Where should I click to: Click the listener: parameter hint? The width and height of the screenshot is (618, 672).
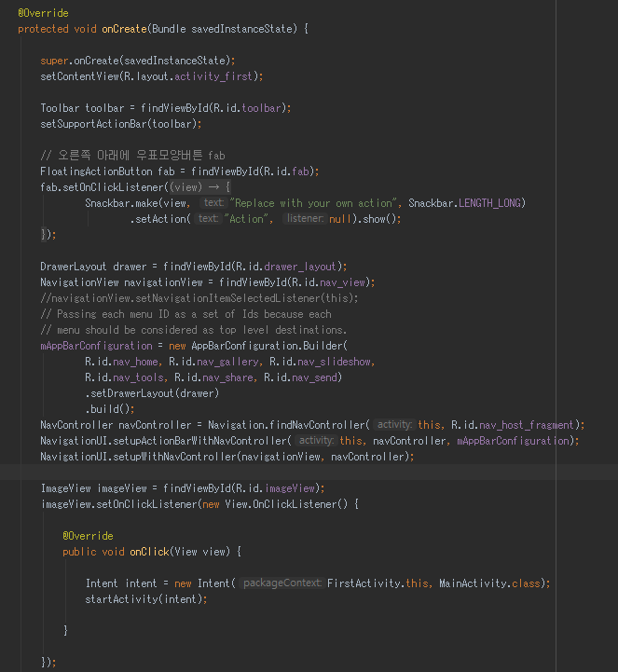(305, 219)
